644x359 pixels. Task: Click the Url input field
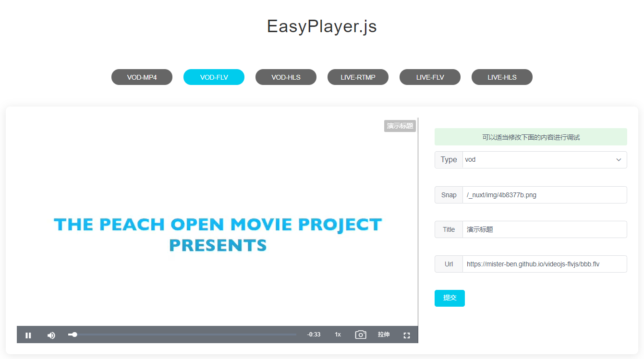click(545, 264)
